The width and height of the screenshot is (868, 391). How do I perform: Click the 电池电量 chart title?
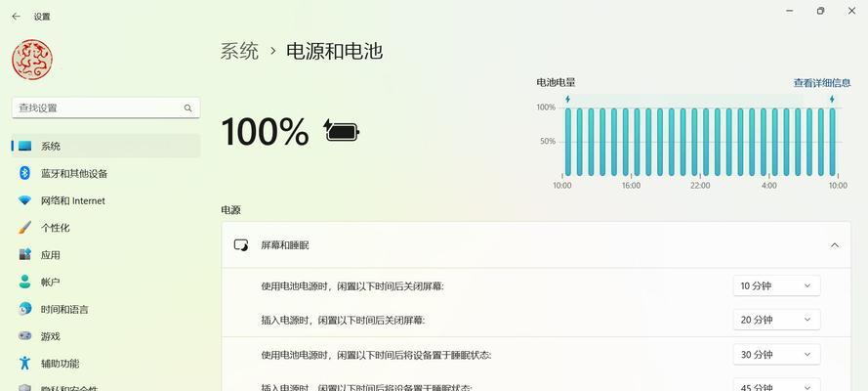click(556, 82)
